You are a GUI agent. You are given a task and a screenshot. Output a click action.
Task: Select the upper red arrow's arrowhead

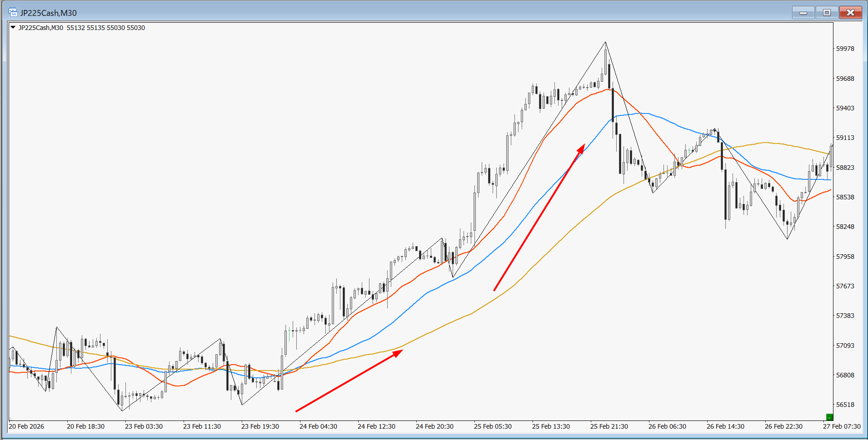pyautogui.click(x=581, y=148)
